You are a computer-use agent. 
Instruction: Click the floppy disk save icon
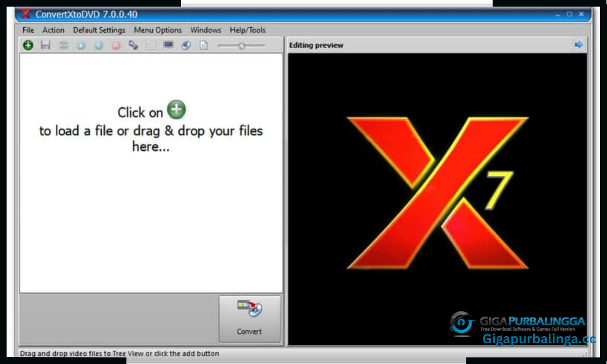(x=46, y=45)
